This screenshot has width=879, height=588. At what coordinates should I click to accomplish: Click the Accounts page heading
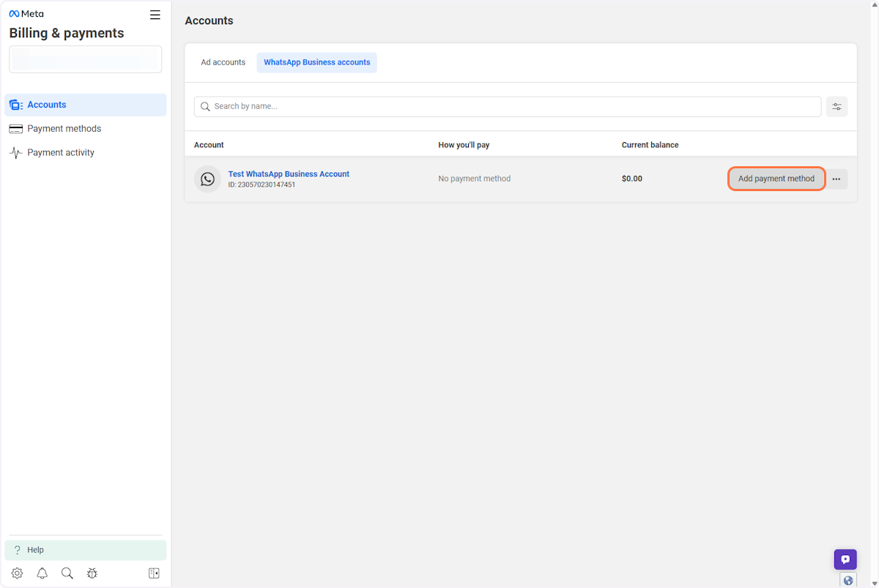[209, 21]
